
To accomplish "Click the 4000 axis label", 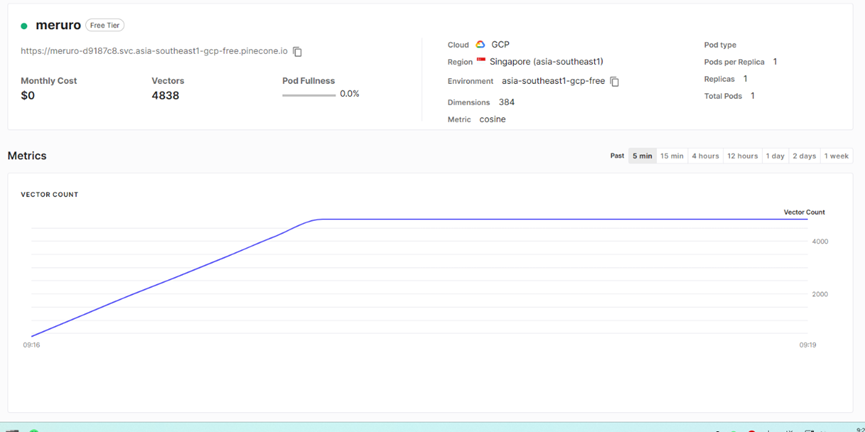I will [820, 241].
